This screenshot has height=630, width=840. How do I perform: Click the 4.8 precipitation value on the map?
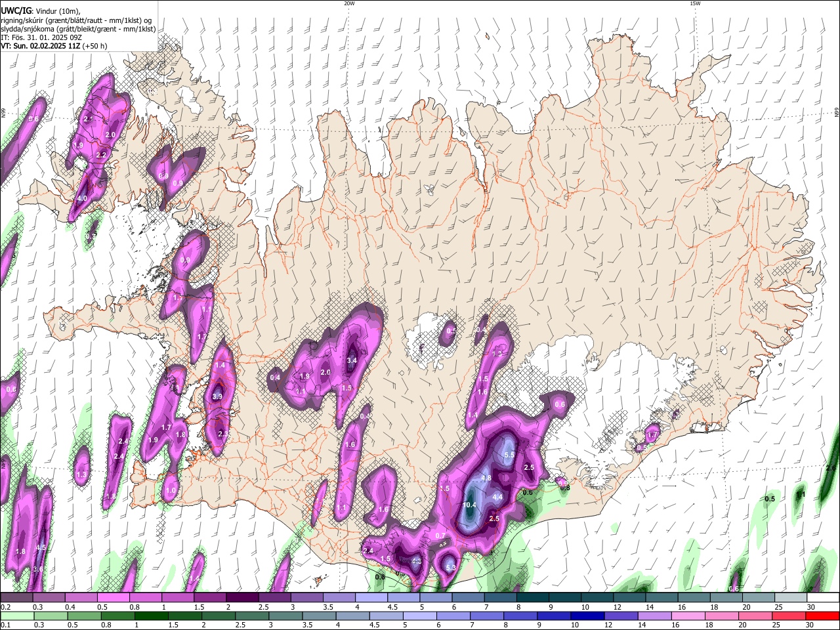click(x=486, y=478)
